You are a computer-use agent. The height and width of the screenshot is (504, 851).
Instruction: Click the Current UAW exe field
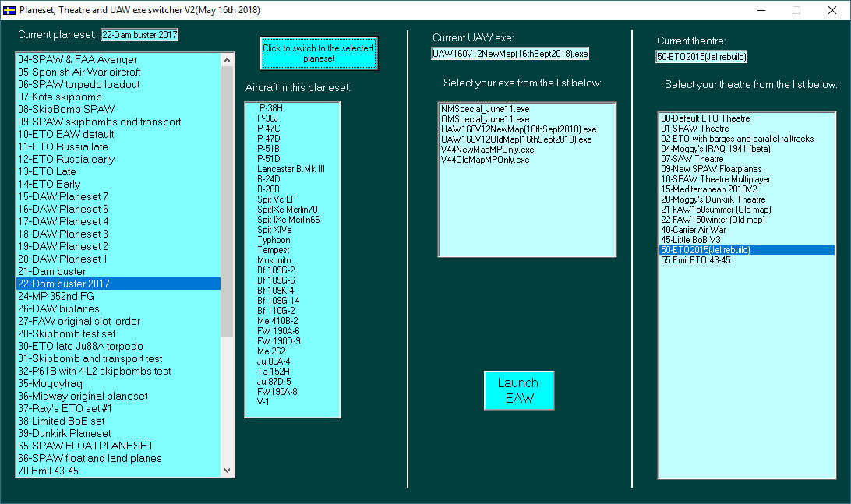510,54
